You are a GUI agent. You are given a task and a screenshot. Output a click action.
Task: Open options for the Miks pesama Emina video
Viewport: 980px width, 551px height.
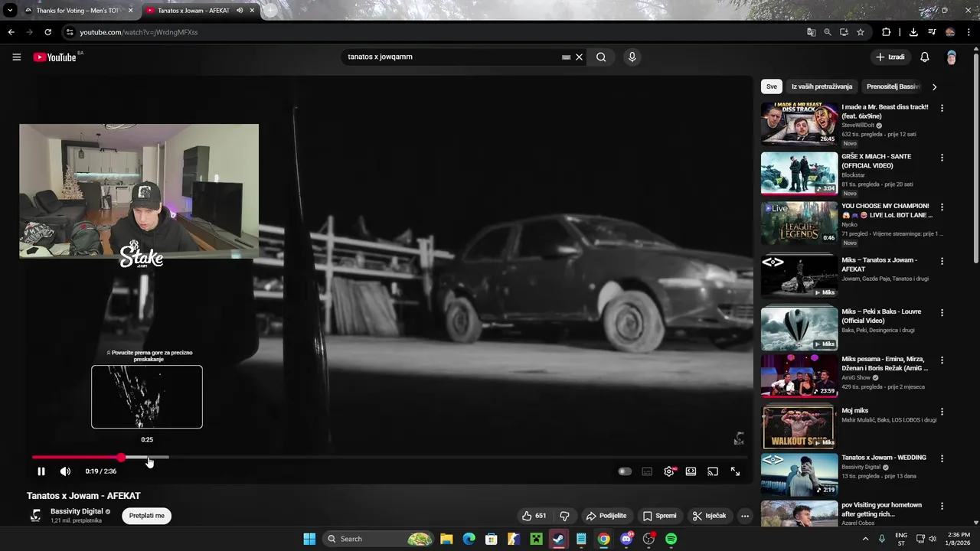click(x=942, y=360)
